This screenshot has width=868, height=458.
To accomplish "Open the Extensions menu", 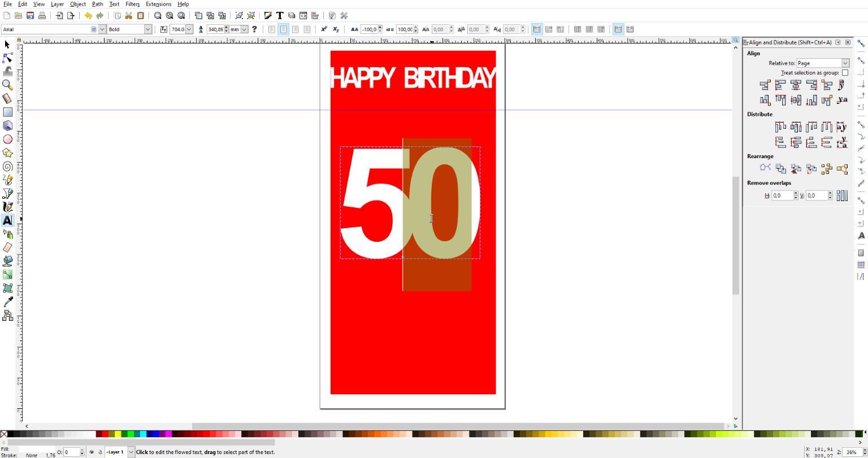I will point(158,4).
